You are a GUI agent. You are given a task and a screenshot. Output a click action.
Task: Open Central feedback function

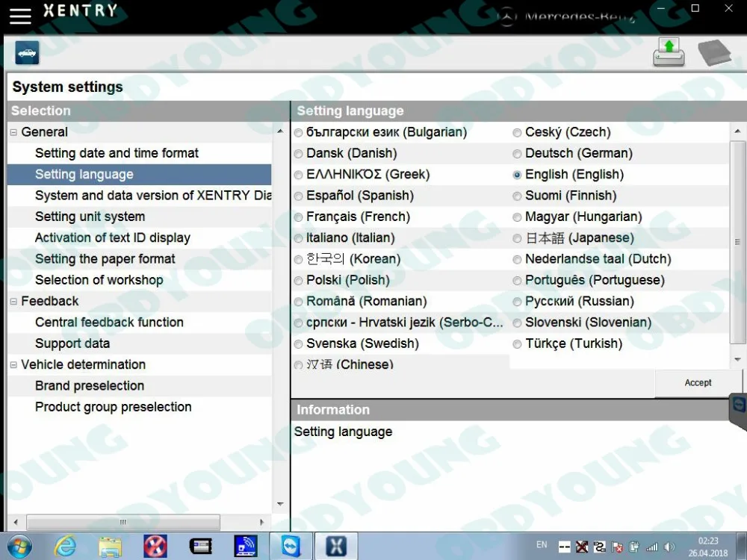[x=109, y=323]
